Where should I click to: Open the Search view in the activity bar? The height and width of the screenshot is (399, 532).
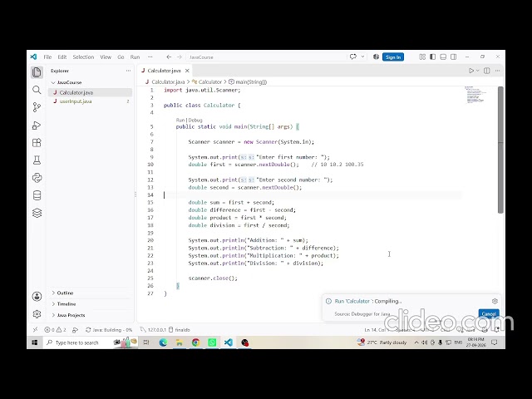[37, 90]
